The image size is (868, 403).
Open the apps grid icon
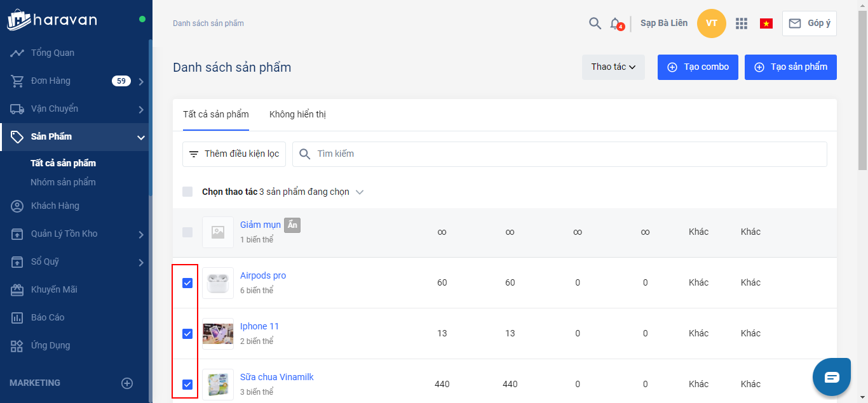(x=741, y=23)
